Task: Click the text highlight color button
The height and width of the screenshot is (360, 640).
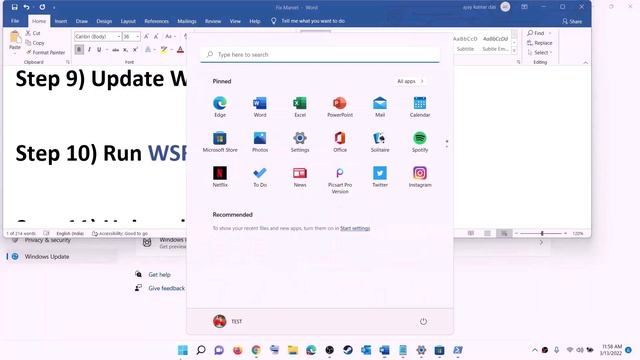Action: click(x=164, y=49)
